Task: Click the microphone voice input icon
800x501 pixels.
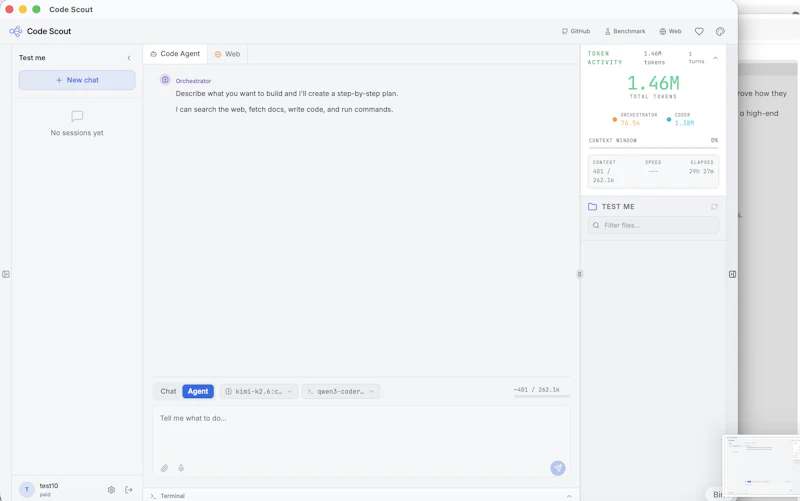Action: (181, 468)
